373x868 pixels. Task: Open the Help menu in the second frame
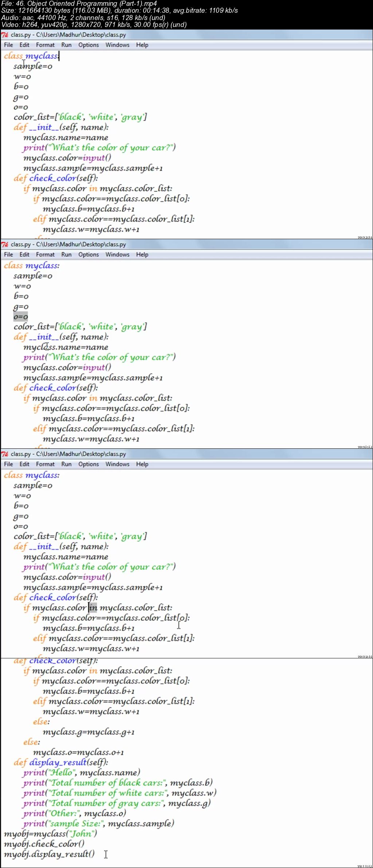(x=142, y=254)
